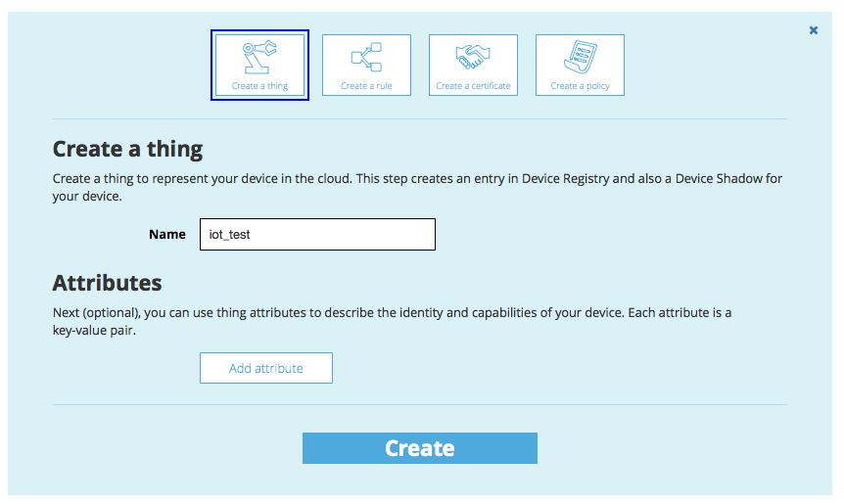The image size is (844, 504).
Task: Choose the Create a certificate handshake tile
Action: [x=473, y=66]
